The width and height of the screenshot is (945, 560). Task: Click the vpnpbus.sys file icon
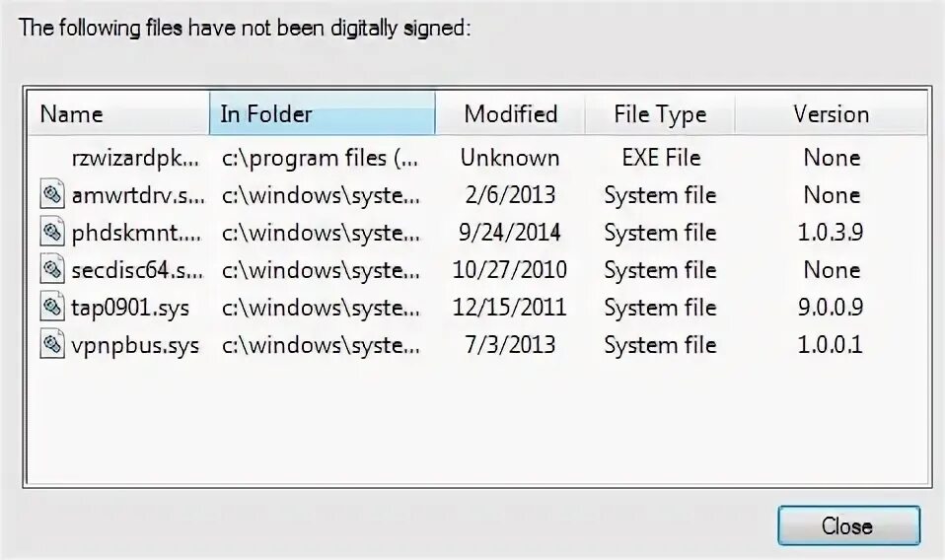(52, 344)
